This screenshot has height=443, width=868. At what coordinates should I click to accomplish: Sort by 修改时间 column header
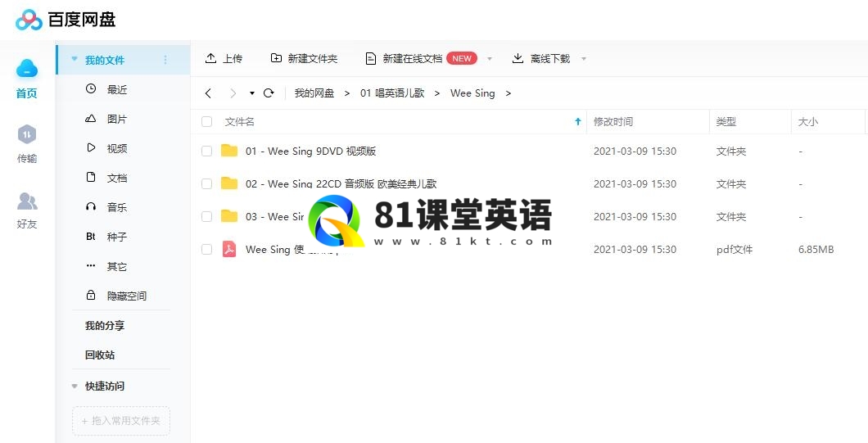(x=613, y=122)
